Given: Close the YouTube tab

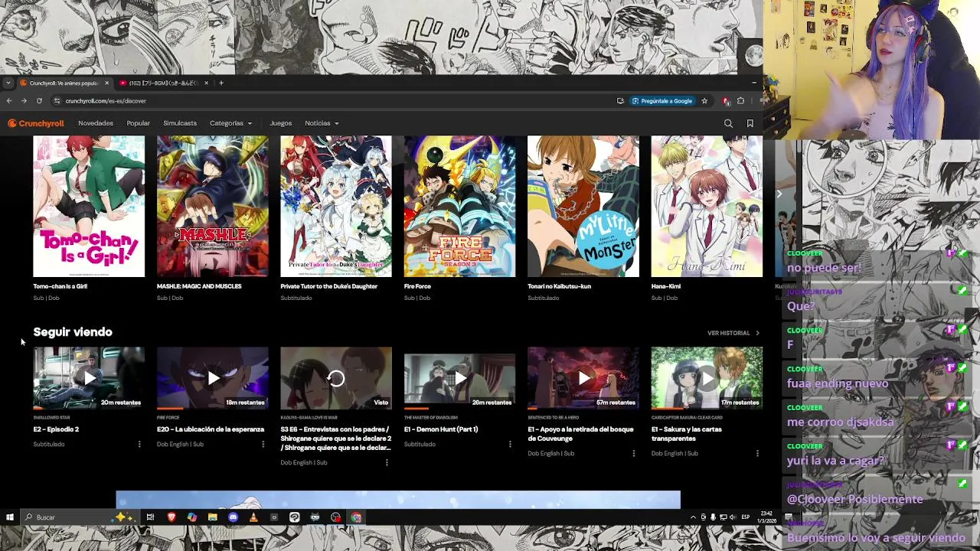Looking at the screenshot, I should tap(206, 83).
